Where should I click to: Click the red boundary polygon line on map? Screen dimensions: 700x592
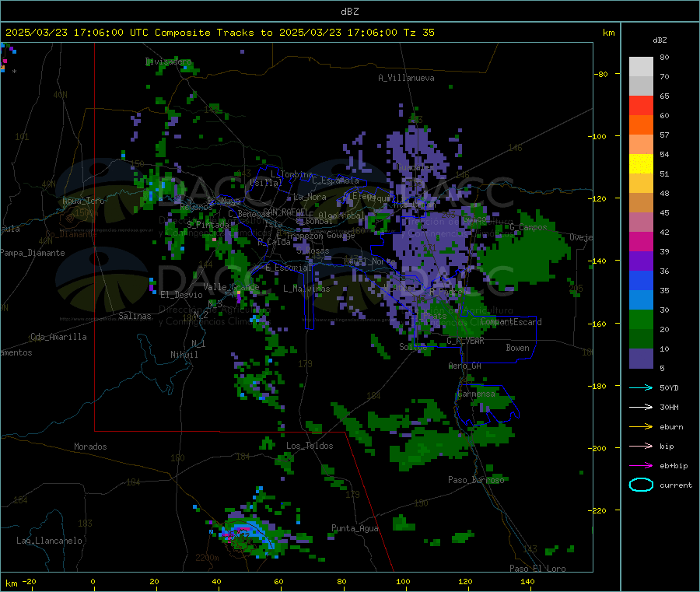click(219, 431)
